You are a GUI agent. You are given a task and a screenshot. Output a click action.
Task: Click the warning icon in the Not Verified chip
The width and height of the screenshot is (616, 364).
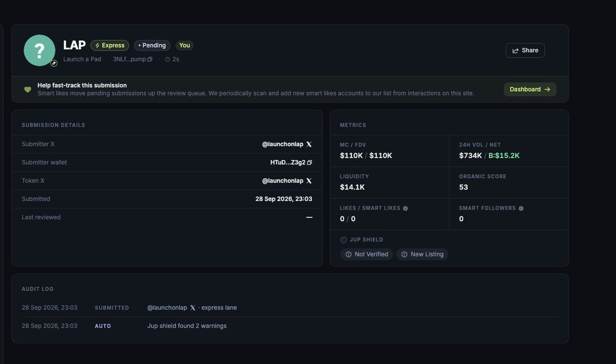[x=349, y=254]
